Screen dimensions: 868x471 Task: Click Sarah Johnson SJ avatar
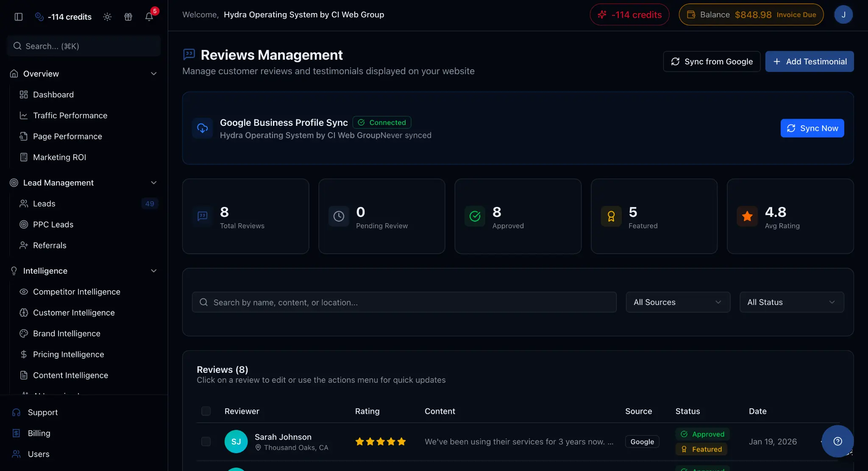click(236, 441)
